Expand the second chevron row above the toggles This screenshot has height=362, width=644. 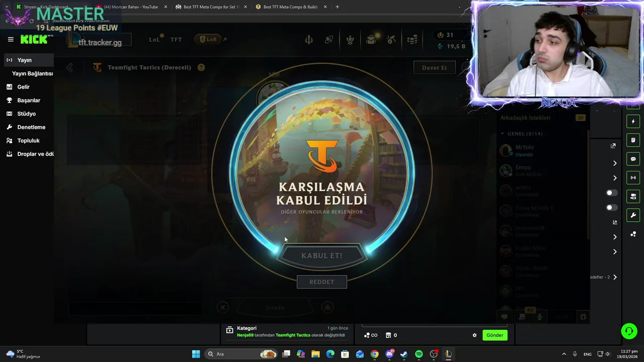[x=614, y=177]
